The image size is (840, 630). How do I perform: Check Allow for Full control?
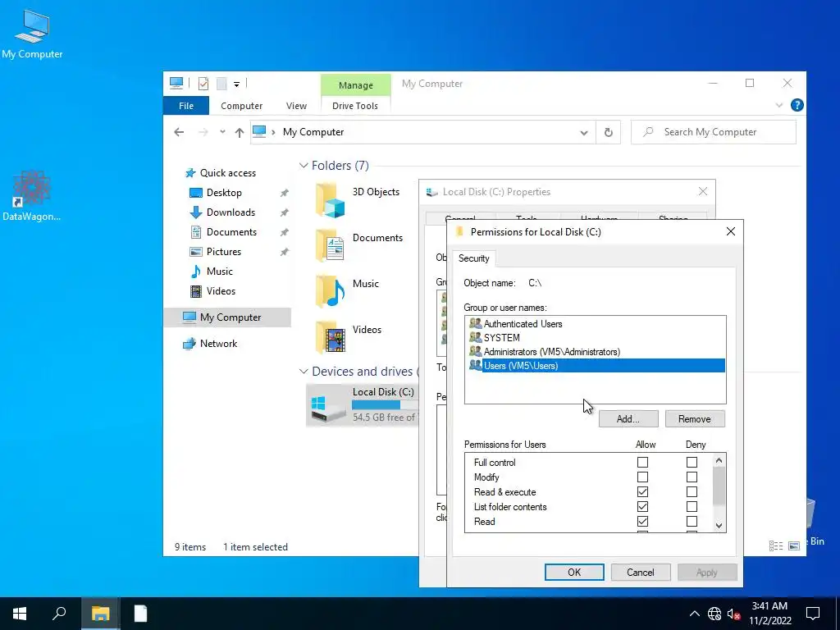[642, 462]
